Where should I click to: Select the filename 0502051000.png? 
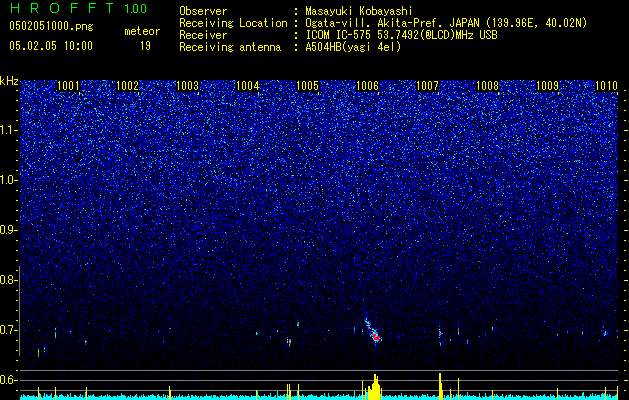coord(51,26)
